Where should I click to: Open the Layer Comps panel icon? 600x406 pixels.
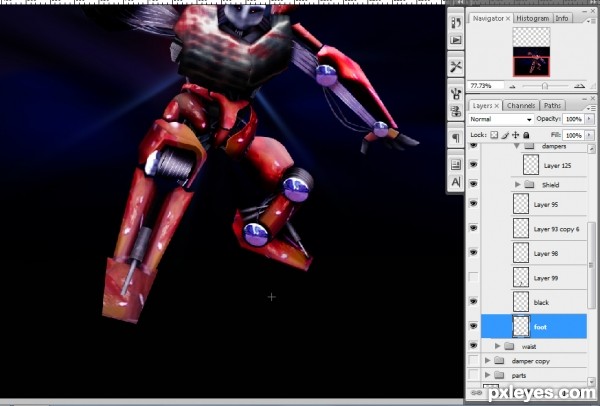(x=455, y=165)
